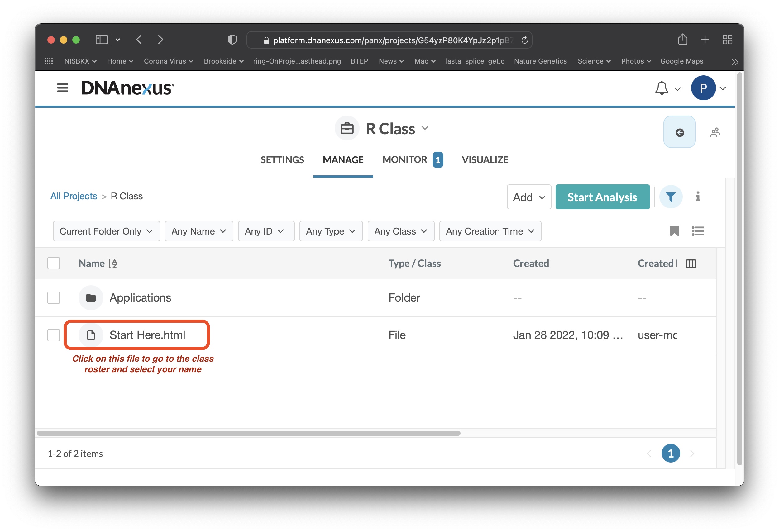Check the Applications folder checkbox
Image resolution: width=779 pixels, height=532 pixels.
point(54,298)
